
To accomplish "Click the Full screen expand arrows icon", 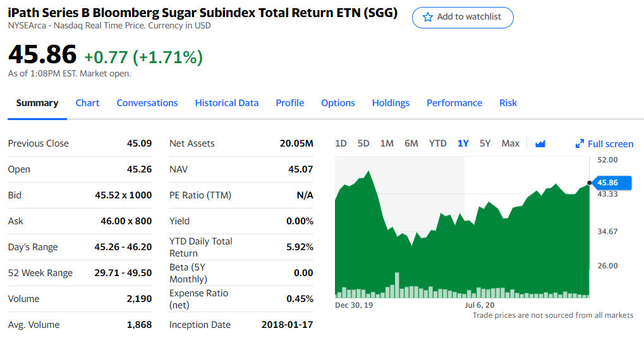I will click(x=580, y=144).
